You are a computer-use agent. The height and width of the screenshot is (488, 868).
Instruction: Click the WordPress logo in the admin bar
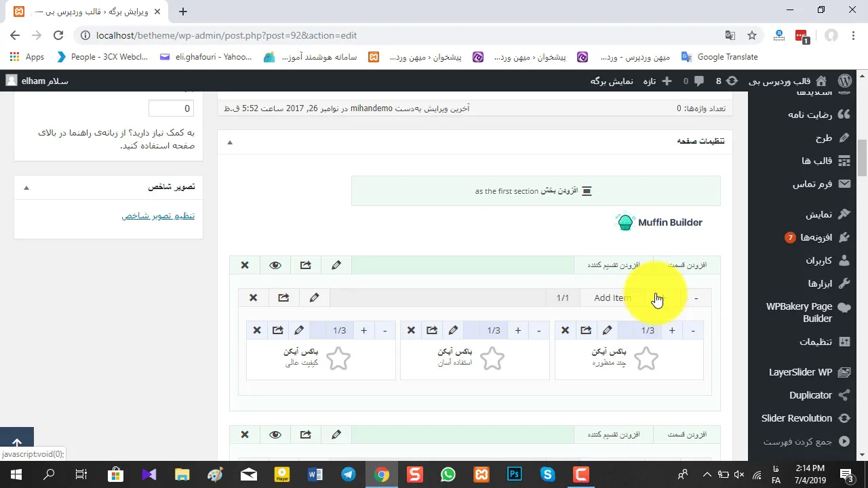tap(845, 81)
